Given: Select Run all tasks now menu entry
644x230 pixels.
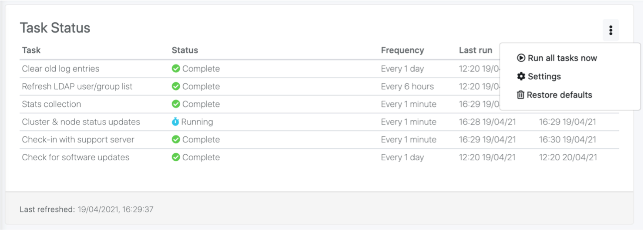Looking at the screenshot, I should click(562, 58).
